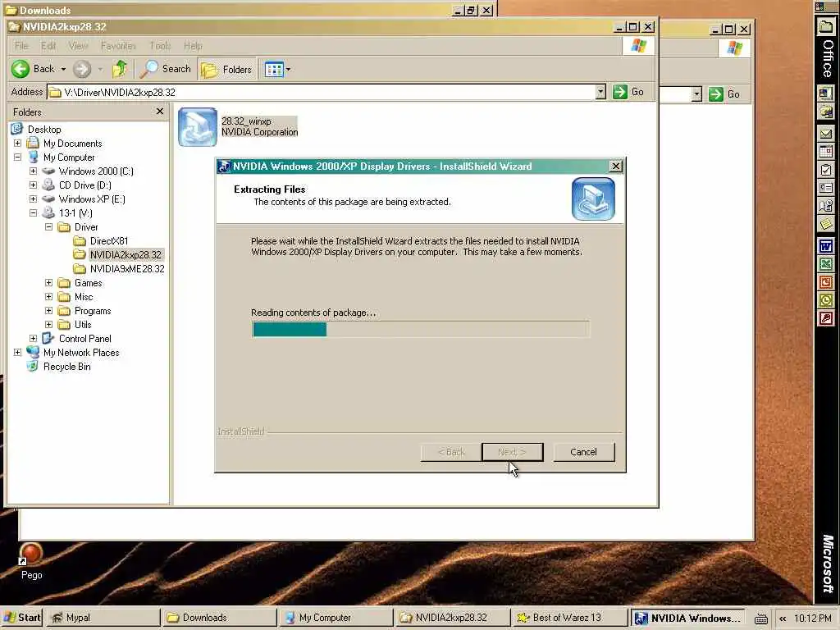
Task: Click the green Go button beside NVIDIA2kxp28.32 address
Action: click(628, 92)
